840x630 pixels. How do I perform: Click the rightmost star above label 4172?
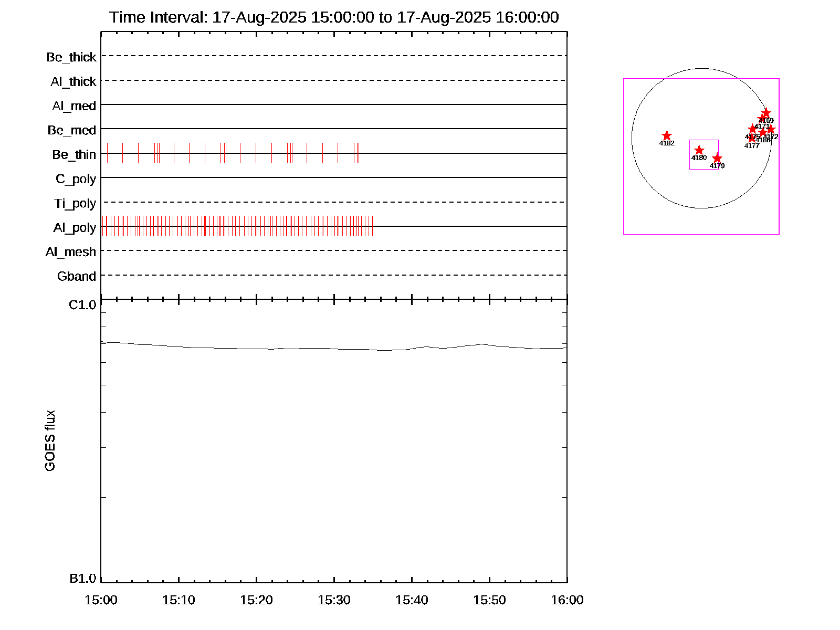[x=771, y=130]
